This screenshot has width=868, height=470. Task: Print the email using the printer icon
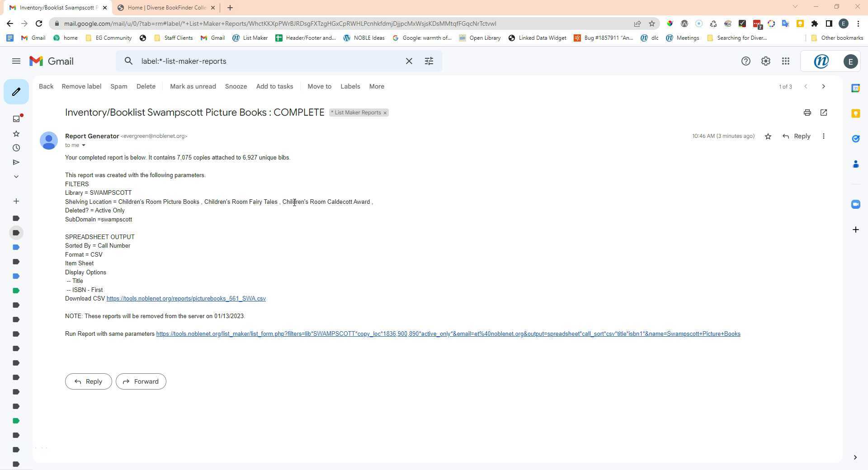[x=807, y=113]
